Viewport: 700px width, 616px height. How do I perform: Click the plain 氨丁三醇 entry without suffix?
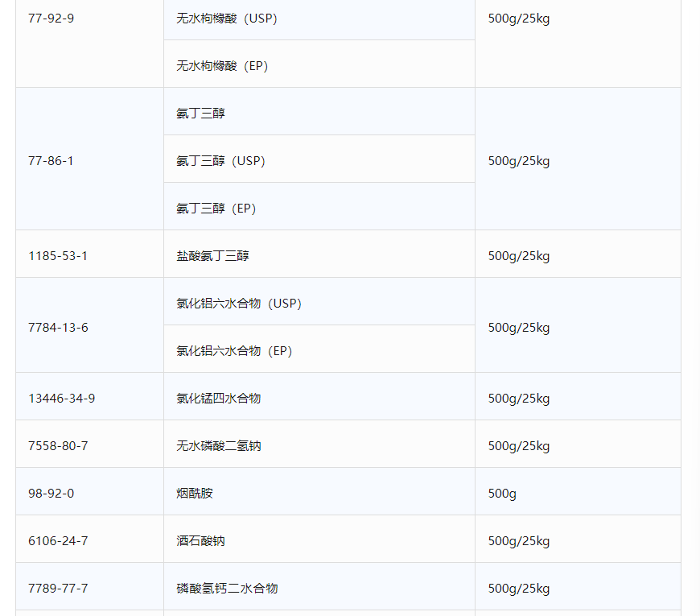[201, 114]
